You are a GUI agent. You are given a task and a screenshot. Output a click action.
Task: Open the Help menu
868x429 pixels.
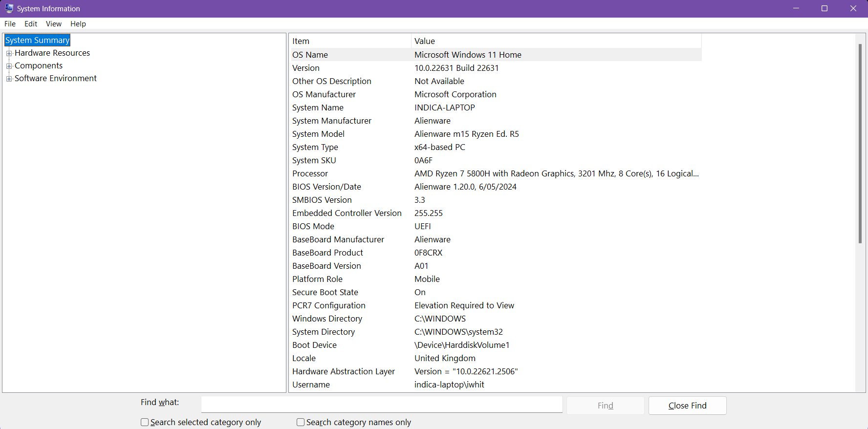tap(78, 23)
